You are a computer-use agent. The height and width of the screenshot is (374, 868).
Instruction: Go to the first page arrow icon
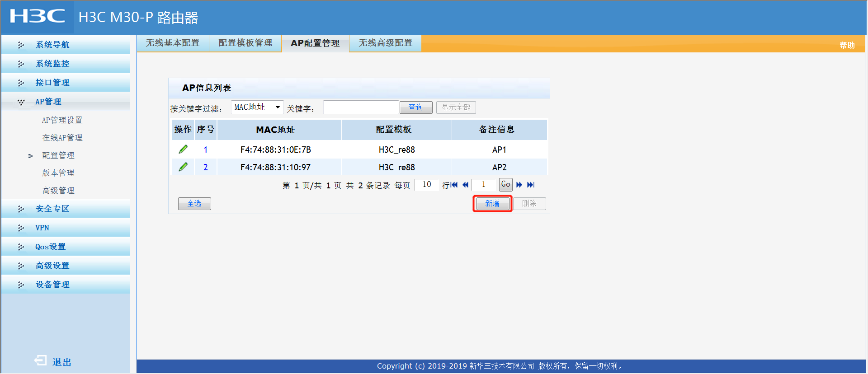point(454,185)
